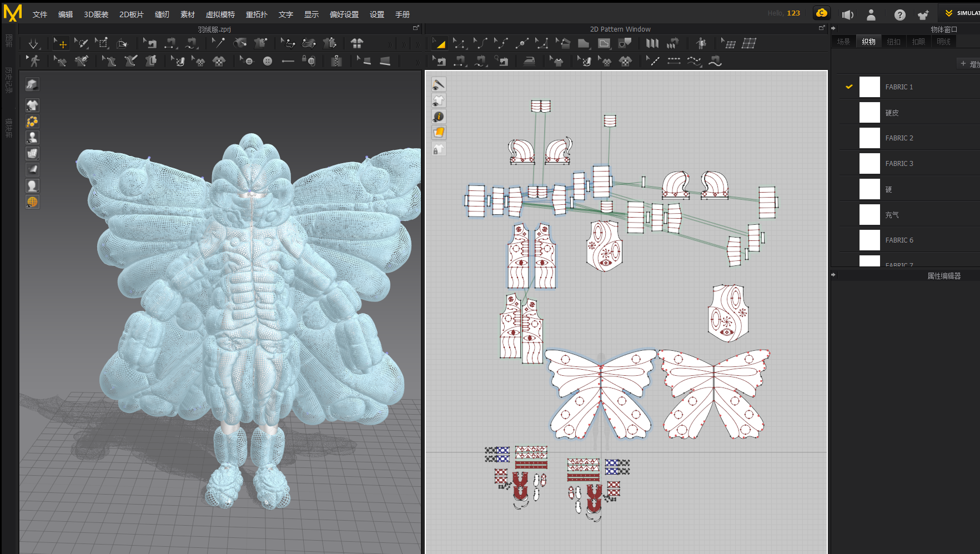
Task: Click the FABRIC 1 texture swatch
Action: click(x=870, y=87)
